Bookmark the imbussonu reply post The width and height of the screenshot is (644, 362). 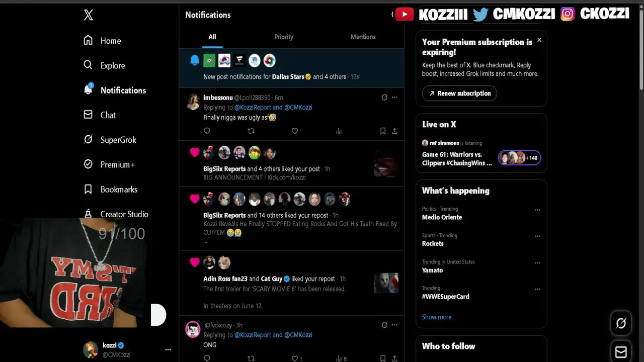coord(383,131)
